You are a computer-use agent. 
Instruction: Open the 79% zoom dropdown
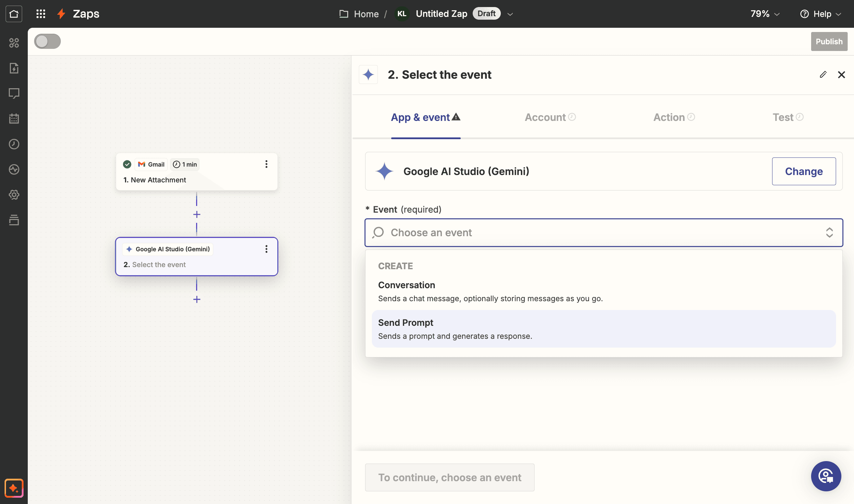(x=765, y=14)
